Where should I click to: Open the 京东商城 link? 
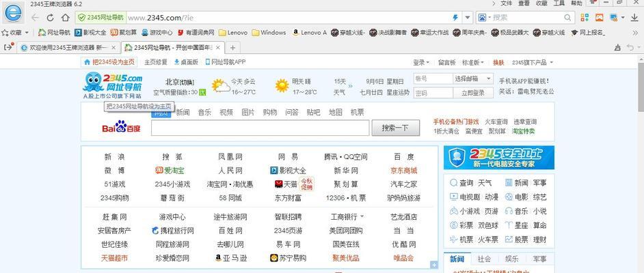pos(404,171)
